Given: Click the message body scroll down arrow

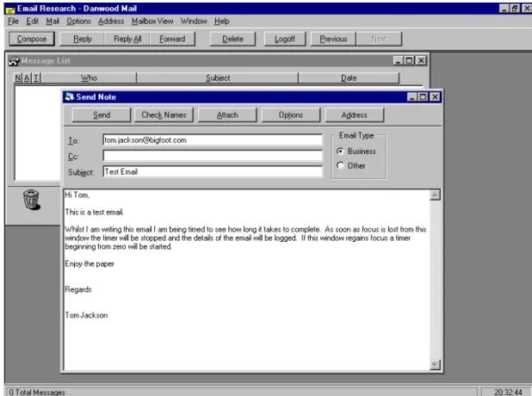Looking at the screenshot, I should 435,365.
